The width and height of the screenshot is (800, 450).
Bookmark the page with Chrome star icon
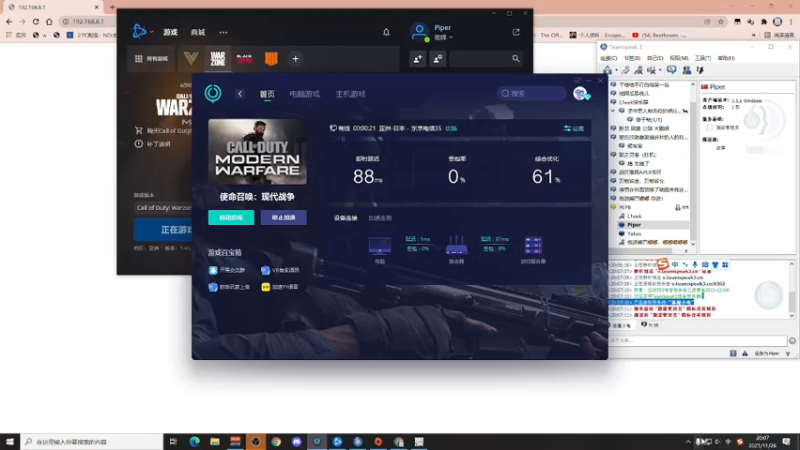(x=720, y=21)
